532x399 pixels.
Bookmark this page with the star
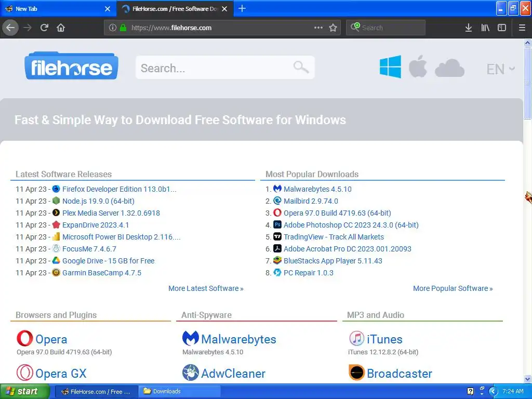333,28
